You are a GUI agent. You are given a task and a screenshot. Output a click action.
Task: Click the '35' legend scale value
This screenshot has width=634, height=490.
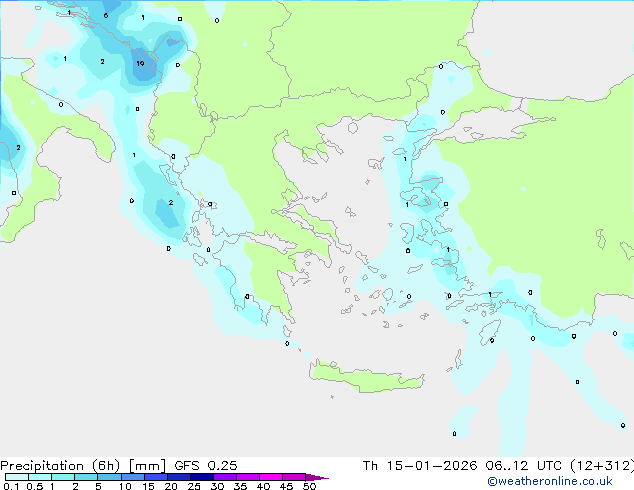240,486
